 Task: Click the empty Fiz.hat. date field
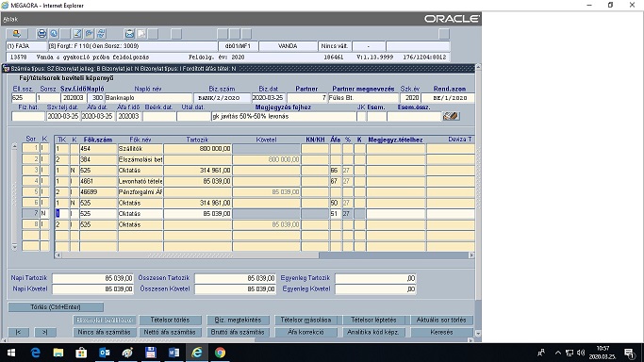coord(28,117)
